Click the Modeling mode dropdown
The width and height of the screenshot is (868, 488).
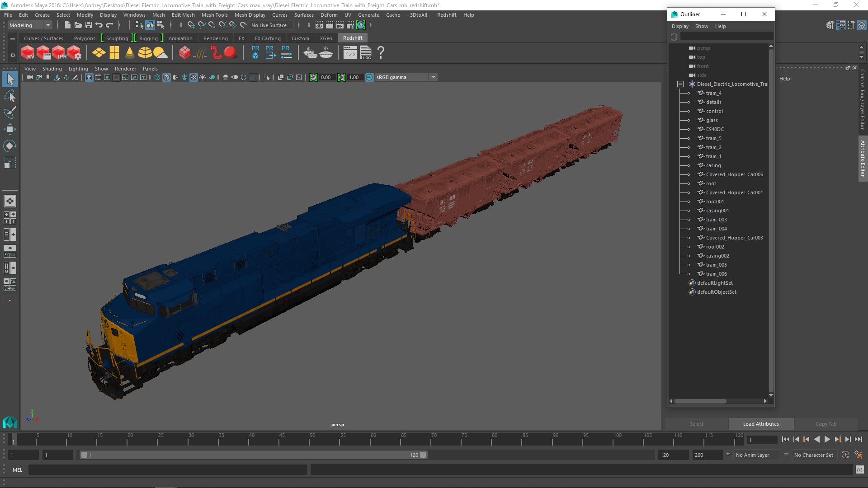(x=28, y=25)
